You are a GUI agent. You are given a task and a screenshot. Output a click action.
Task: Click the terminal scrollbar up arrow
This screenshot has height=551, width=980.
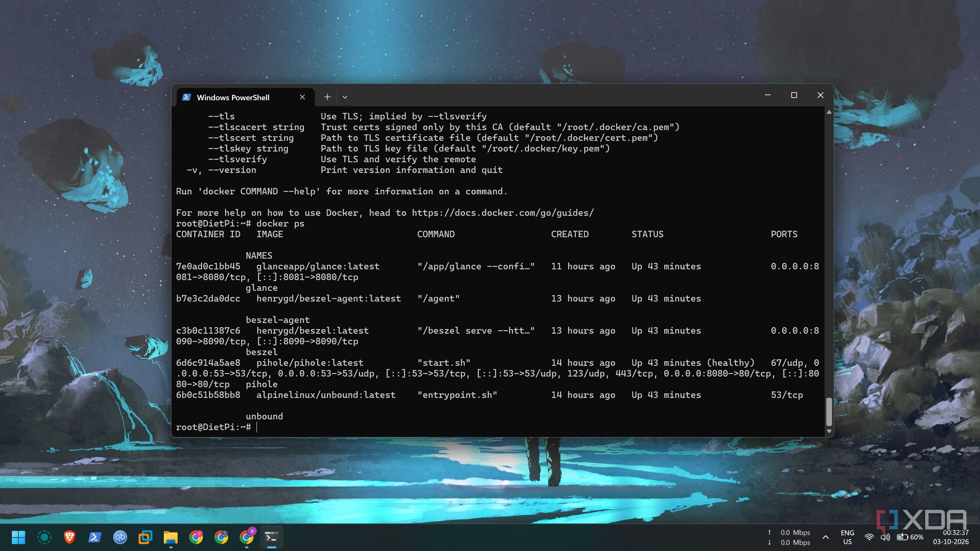pos(829,112)
